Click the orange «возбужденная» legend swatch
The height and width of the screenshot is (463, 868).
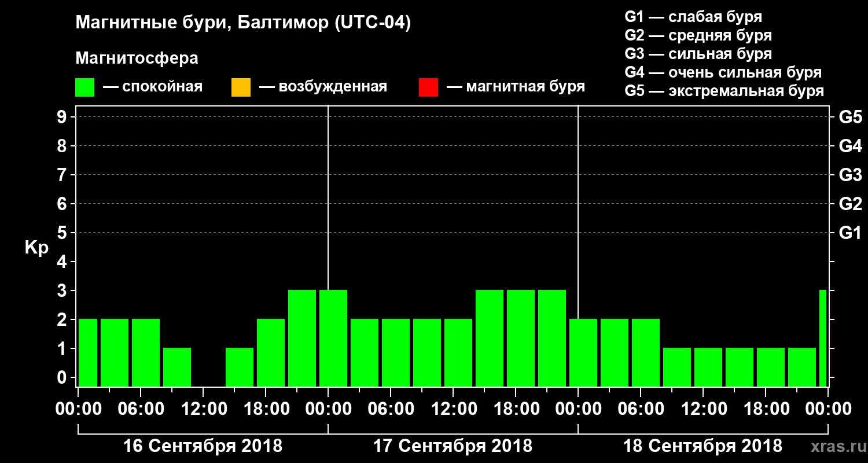(241, 87)
